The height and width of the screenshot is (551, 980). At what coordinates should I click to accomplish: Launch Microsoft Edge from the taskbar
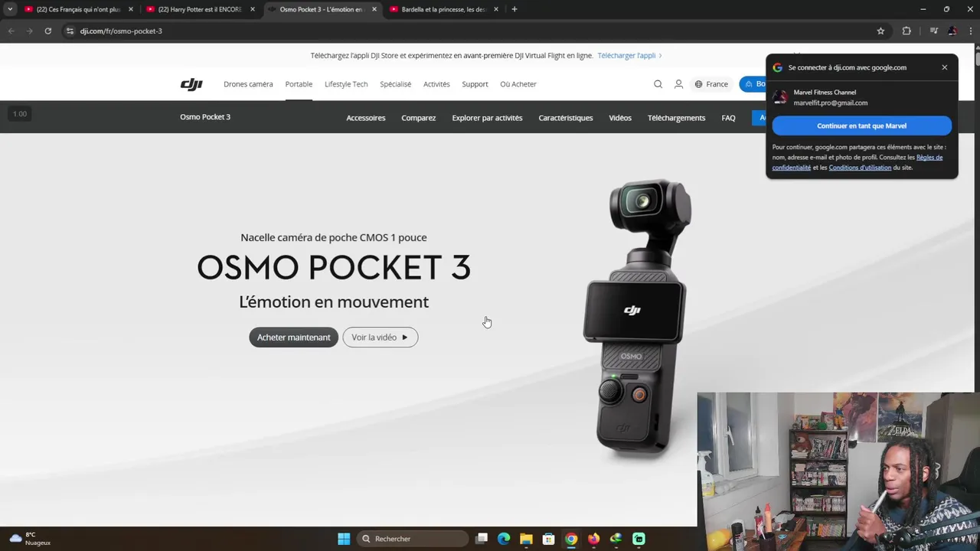504,539
